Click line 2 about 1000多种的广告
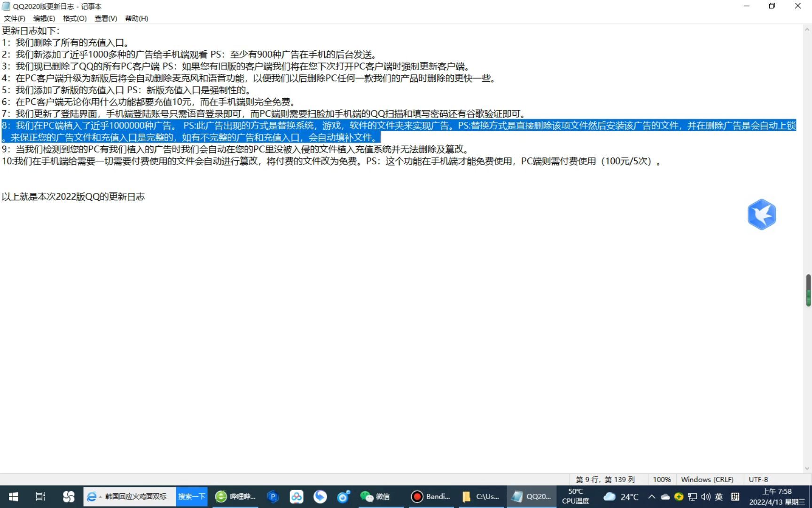The image size is (812, 508). tap(190, 55)
